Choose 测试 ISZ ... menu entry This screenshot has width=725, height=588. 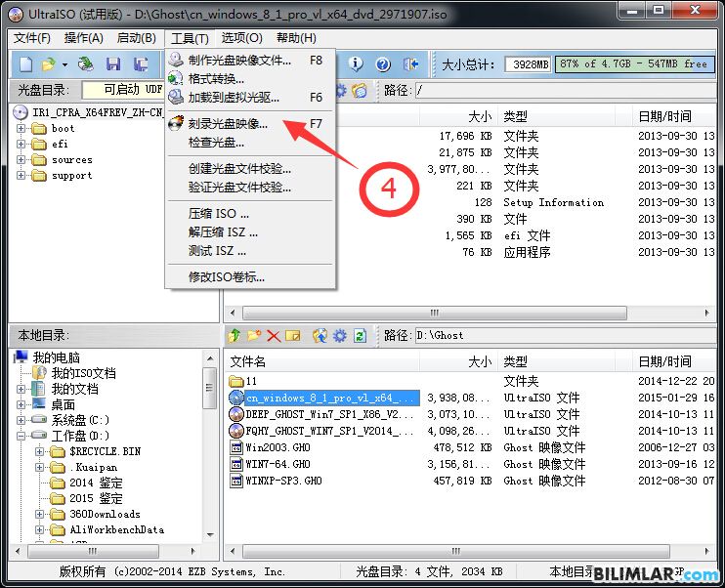click(250, 251)
